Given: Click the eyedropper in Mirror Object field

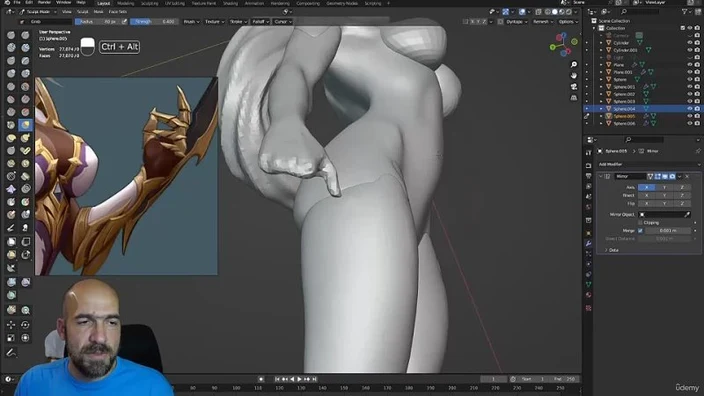Looking at the screenshot, I should tap(687, 215).
